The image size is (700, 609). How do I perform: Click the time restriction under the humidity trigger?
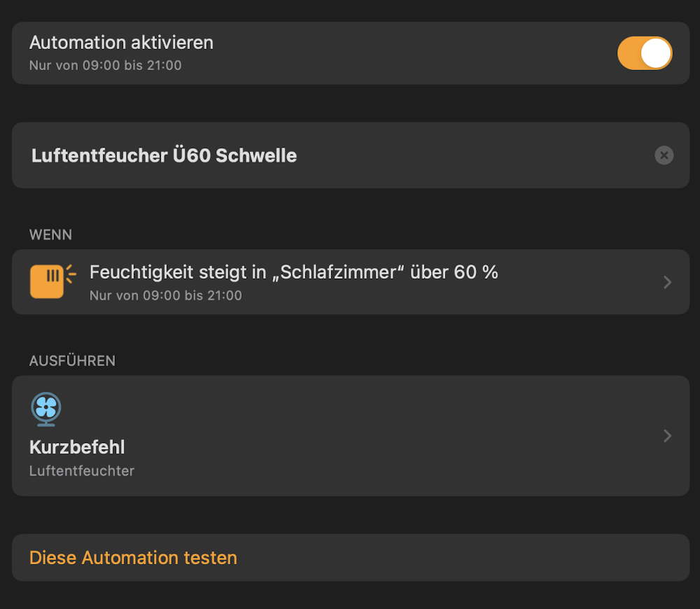[x=165, y=295]
